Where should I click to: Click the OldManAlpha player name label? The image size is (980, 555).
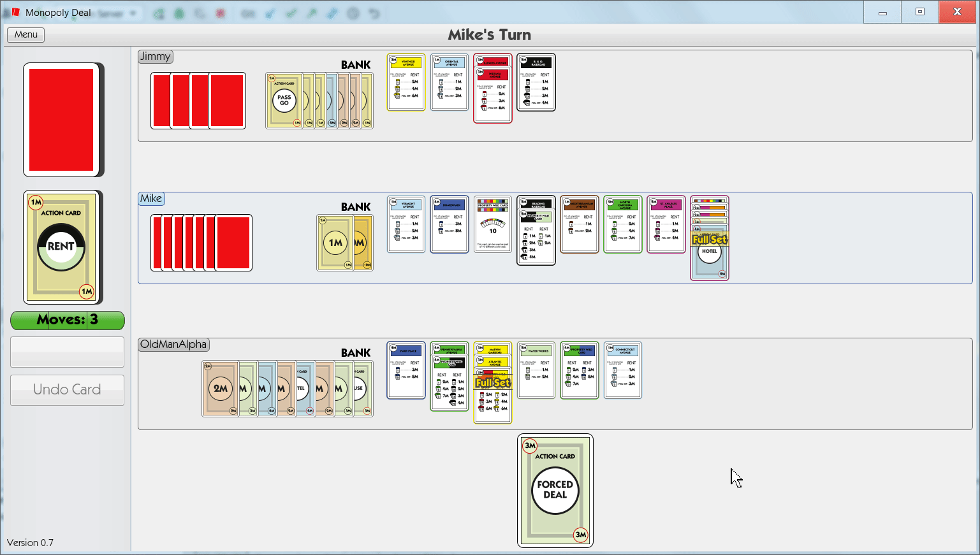pyautogui.click(x=173, y=344)
